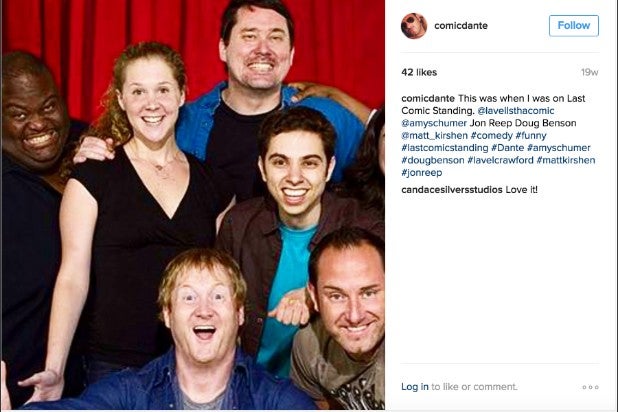This screenshot has width=618, height=412.
Task: Click the 19w post timestamp
Action: 590,72
